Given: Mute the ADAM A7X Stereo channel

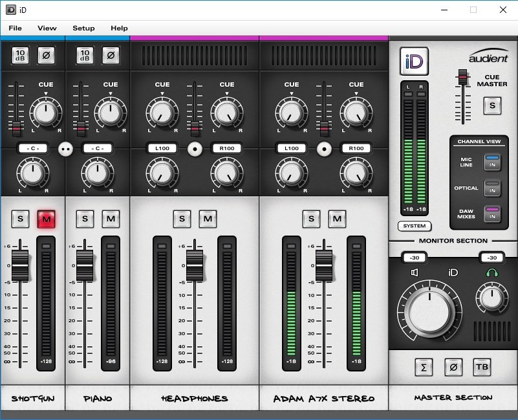Looking at the screenshot, I should (x=337, y=219).
